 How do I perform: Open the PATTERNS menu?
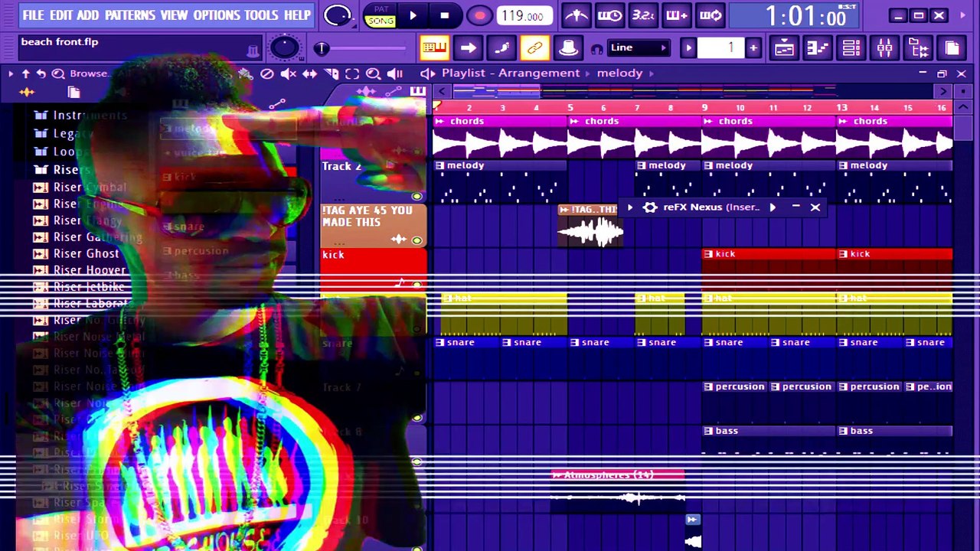pyautogui.click(x=130, y=15)
